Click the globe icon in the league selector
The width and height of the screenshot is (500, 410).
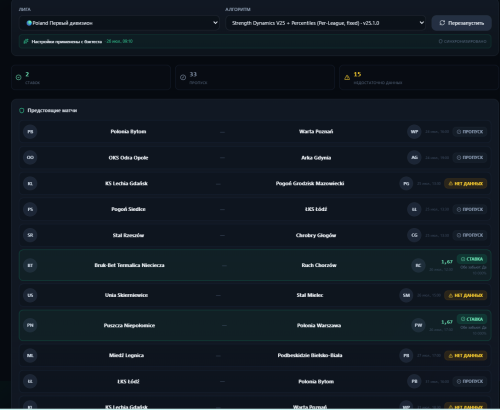point(29,23)
